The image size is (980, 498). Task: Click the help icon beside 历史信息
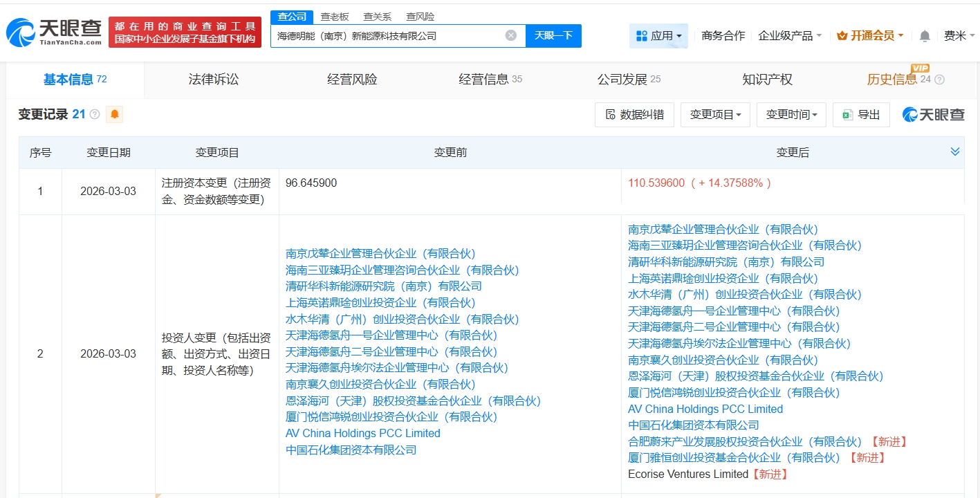(939, 80)
